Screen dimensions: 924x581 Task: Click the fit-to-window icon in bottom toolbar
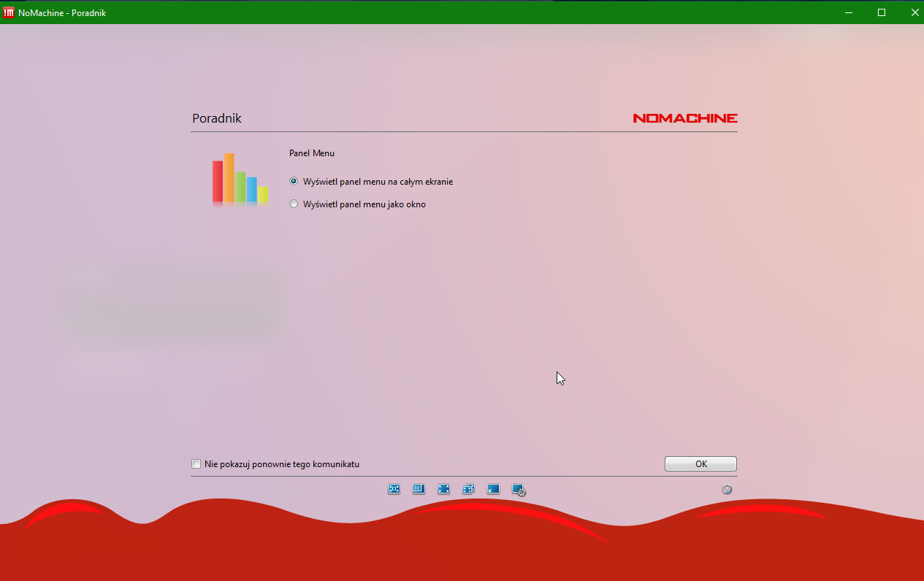coord(394,489)
